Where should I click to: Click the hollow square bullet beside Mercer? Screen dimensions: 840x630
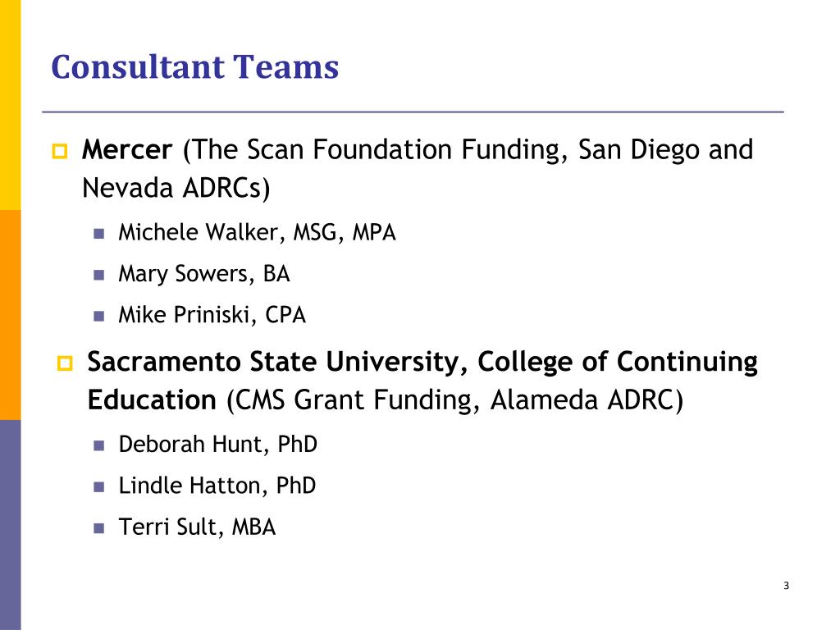(x=60, y=151)
